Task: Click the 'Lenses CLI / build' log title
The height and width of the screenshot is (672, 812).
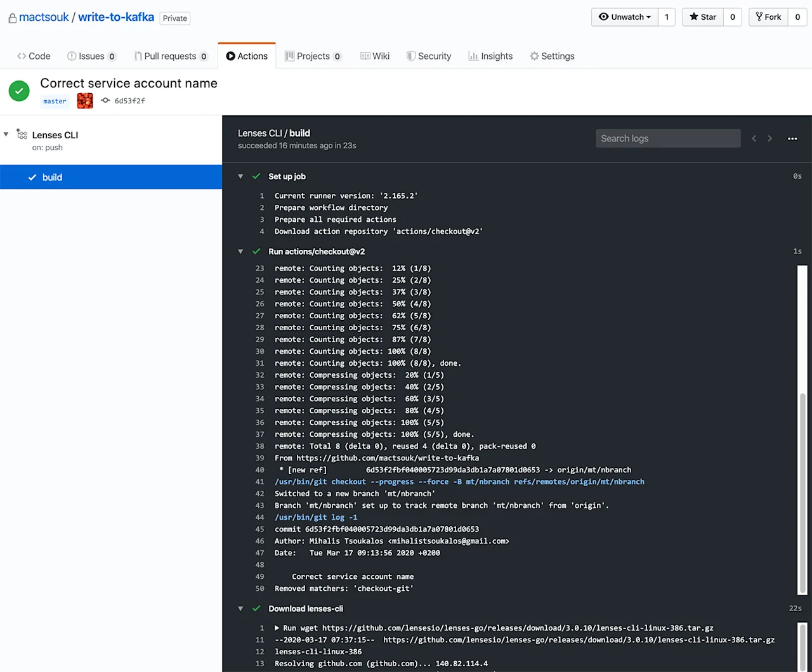Action: pos(274,133)
